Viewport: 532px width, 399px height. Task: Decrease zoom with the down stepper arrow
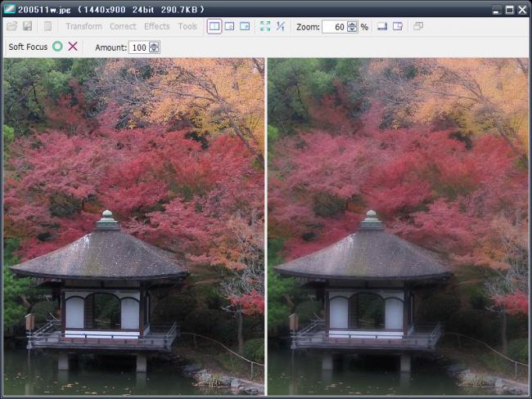[x=352, y=29]
